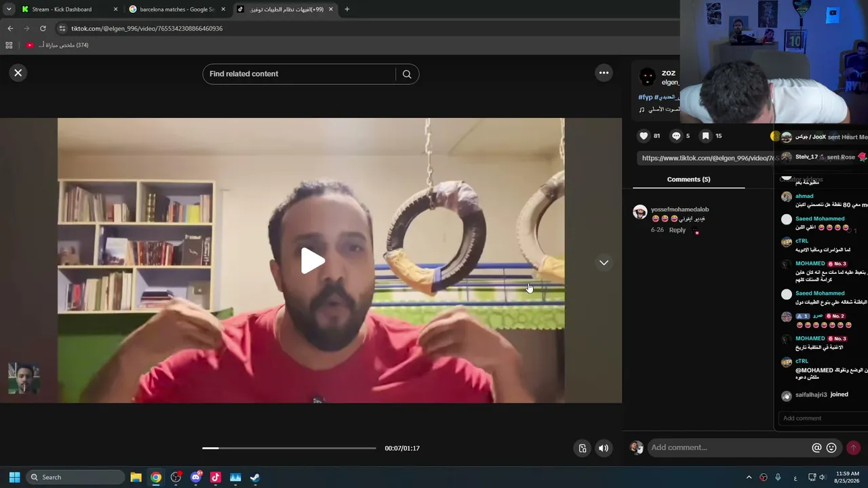Image resolution: width=868 pixels, height=488 pixels.
Task: Post comment with the red arrow button
Action: click(853, 447)
